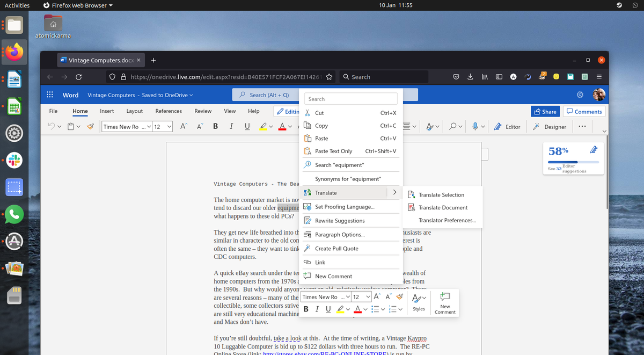This screenshot has height=355, width=644.
Task: Open the red font color swatch
Action: pyautogui.click(x=357, y=309)
